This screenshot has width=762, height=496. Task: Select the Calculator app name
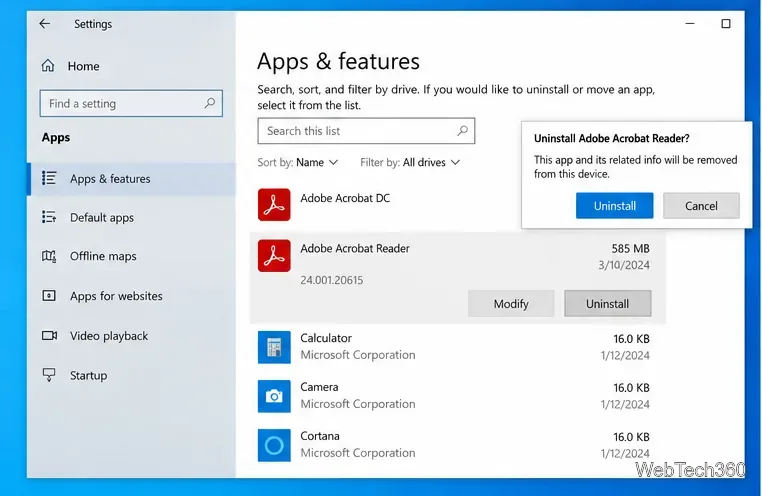[x=326, y=338]
